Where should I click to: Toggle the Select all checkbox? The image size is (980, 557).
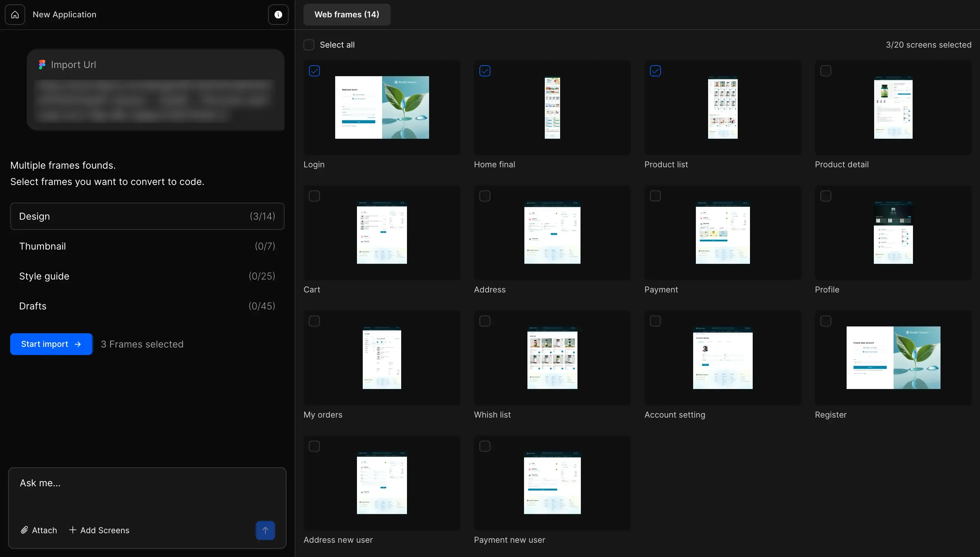pos(309,45)
